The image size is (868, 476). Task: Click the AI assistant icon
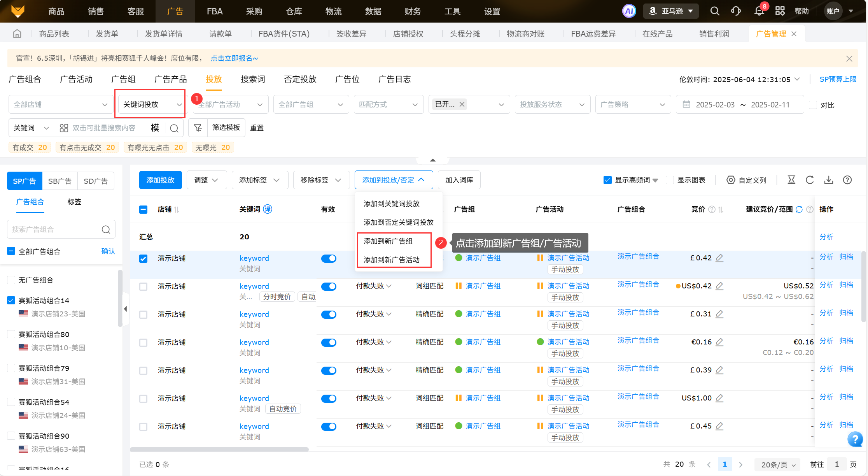pyautogui.click(x=629, y=11)
